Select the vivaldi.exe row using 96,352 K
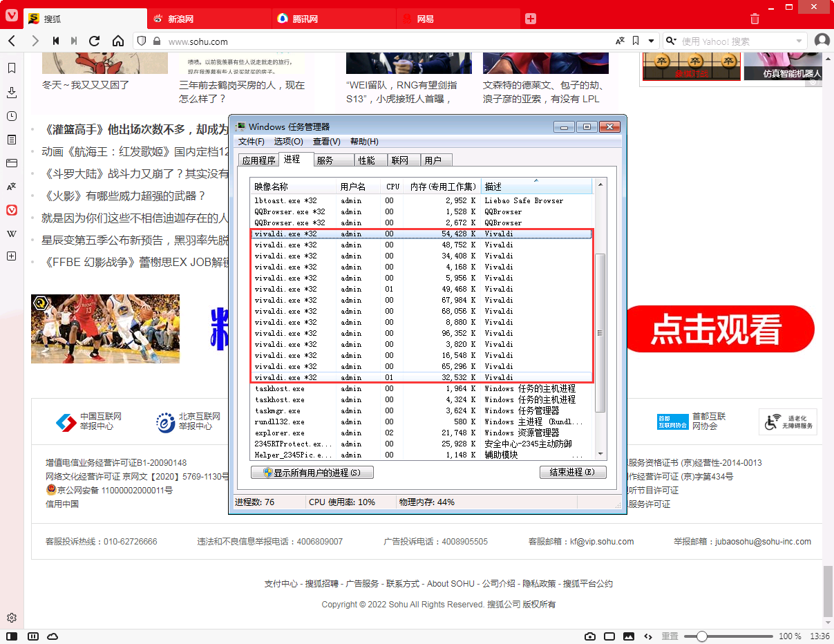 pos(421,333)
